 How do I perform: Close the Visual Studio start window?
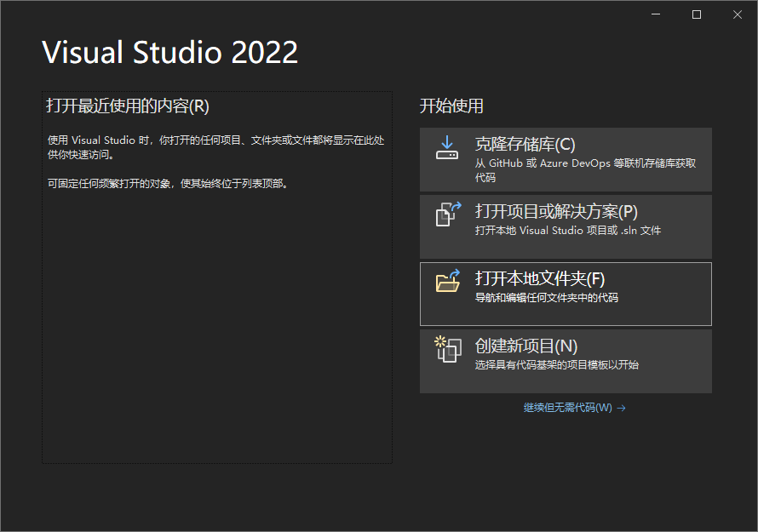(x=738, y=14)
